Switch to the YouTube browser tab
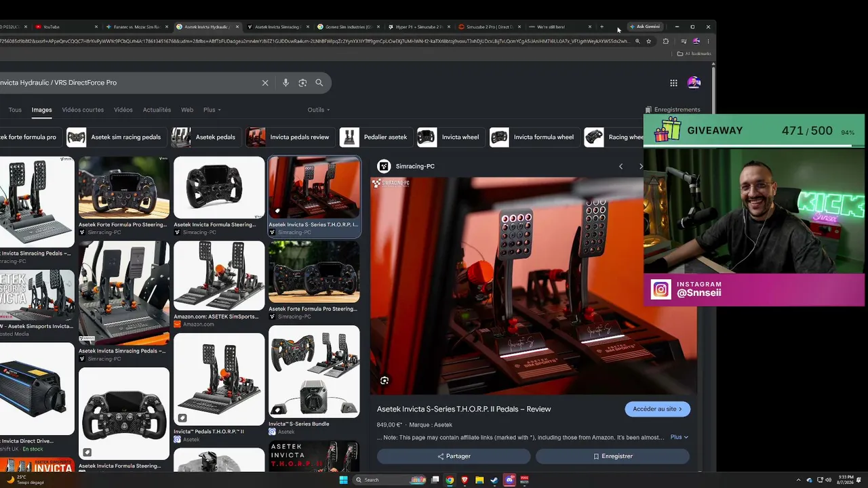 (x=65, y=27)
